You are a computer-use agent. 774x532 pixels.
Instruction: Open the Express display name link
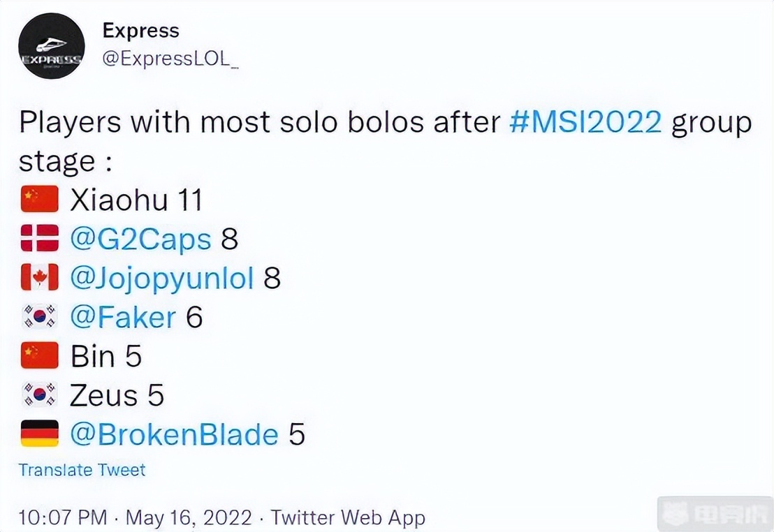[x=140, y=31]
